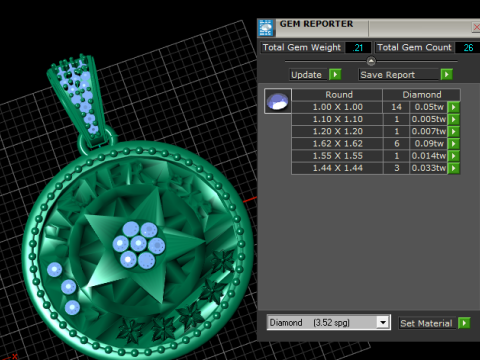The width and height of the screenshot is (480, 360).
Task: Close the Gem Reporter panel
Action: point(476,27)
